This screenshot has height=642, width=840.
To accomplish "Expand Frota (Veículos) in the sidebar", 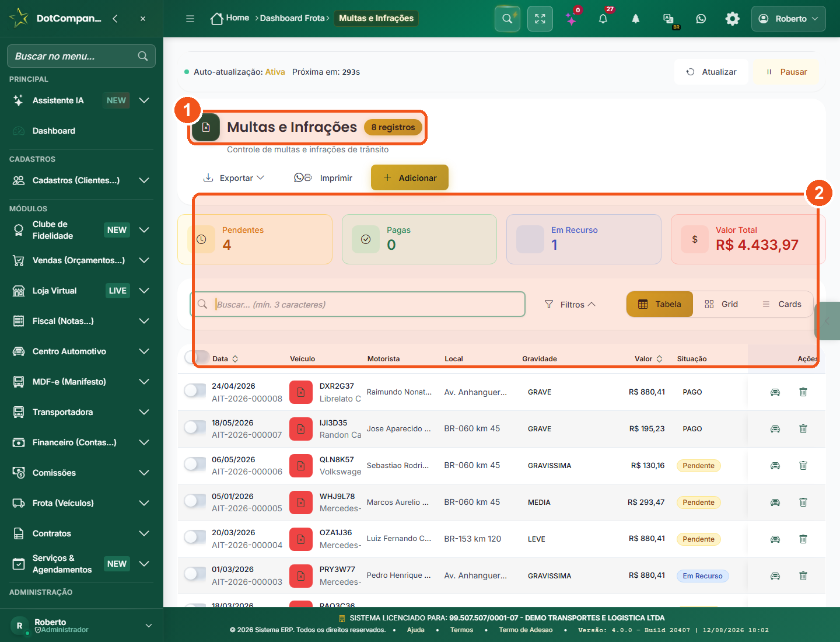I will tap(81, 503).
